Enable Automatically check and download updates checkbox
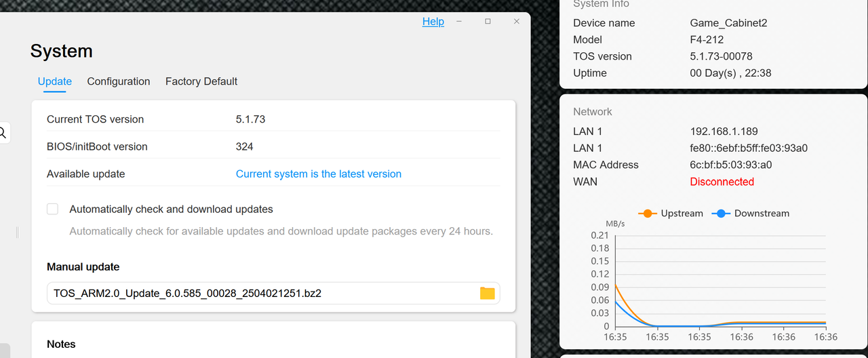868x358 pixels. tap(52, 209)
